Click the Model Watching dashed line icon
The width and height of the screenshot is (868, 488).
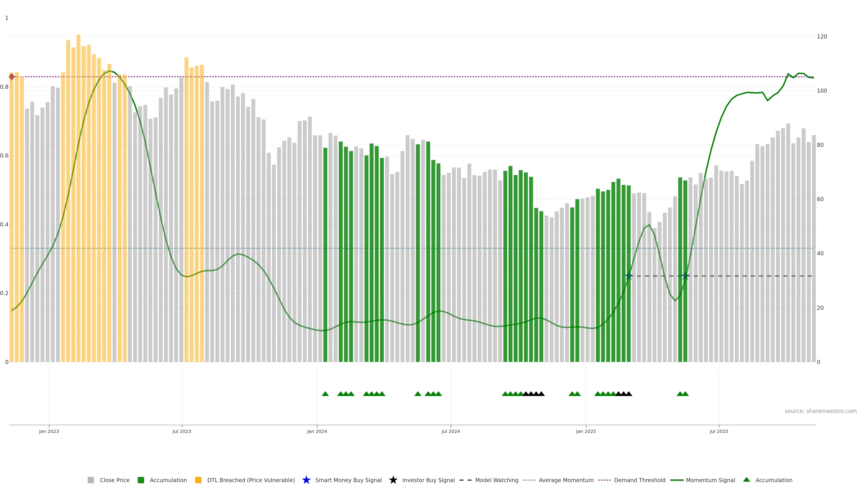tap(465, 480)
